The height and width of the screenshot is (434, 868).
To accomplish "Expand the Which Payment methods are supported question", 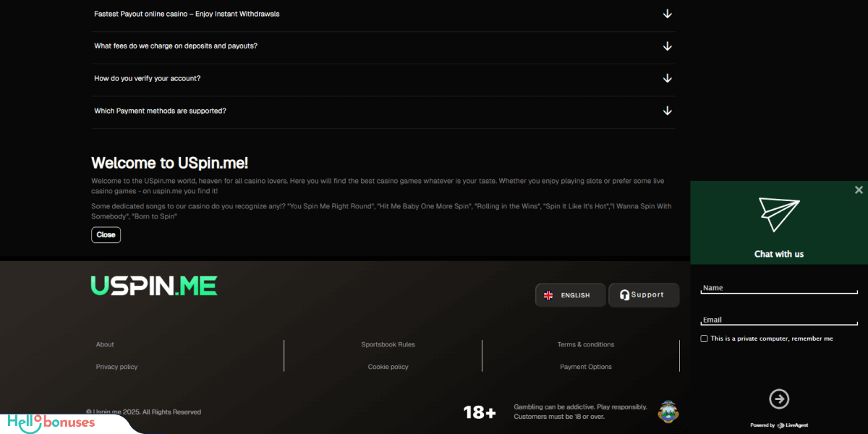I will pos(383,111).
